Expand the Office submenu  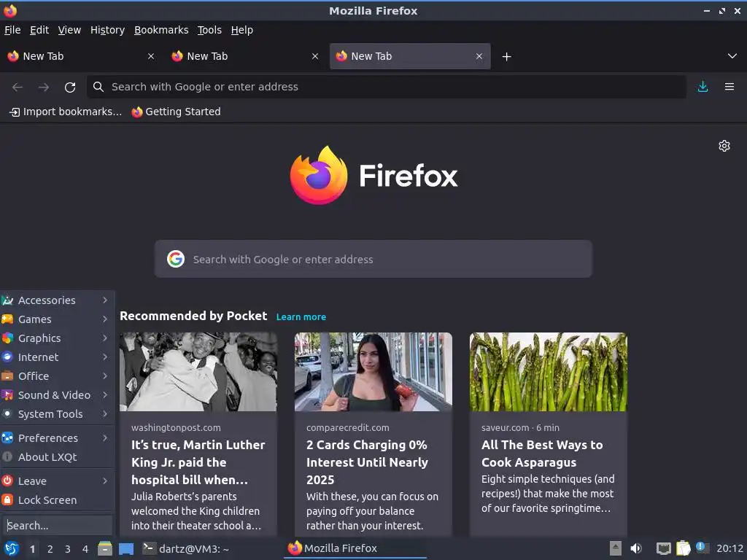tap(57, 376)
